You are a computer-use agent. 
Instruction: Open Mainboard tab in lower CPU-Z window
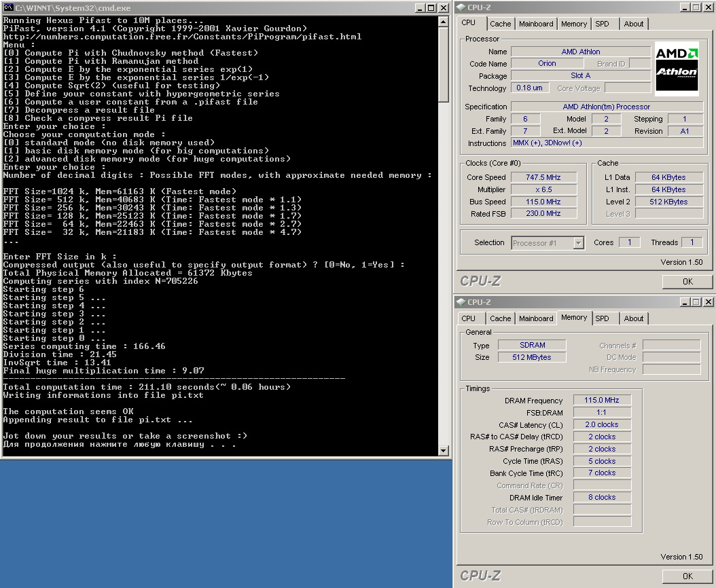[535, 318]
